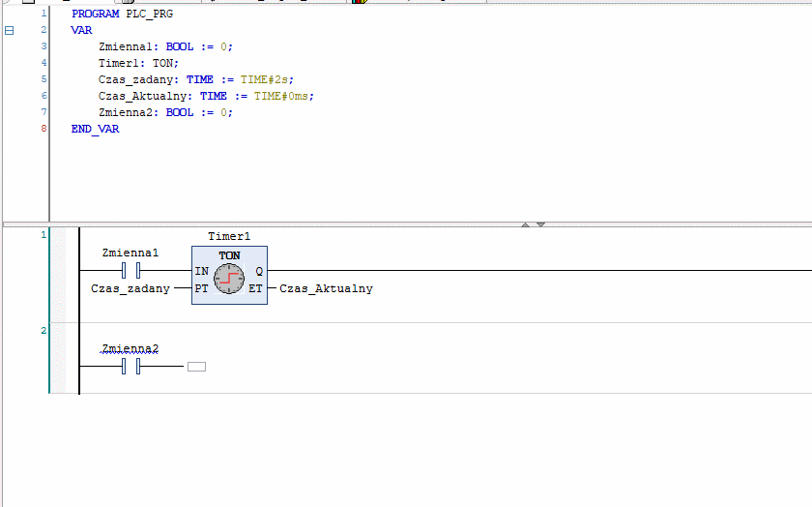Click line number 8 in declaration gutter
Screen dimensions: 812x507
click(x=44, y=129)
